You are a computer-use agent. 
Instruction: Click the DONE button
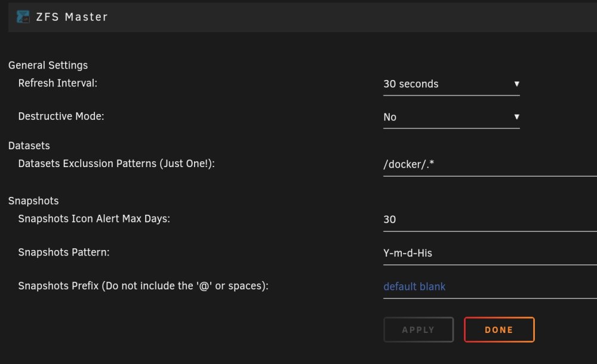point(499,330)
